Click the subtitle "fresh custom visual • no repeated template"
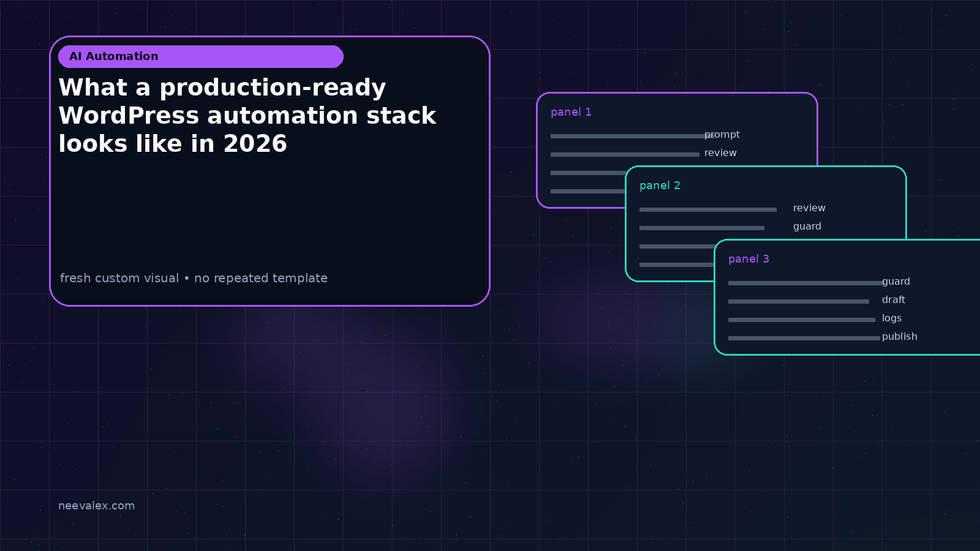The height and width of the screenshot is (551, 980). (194, 278)
